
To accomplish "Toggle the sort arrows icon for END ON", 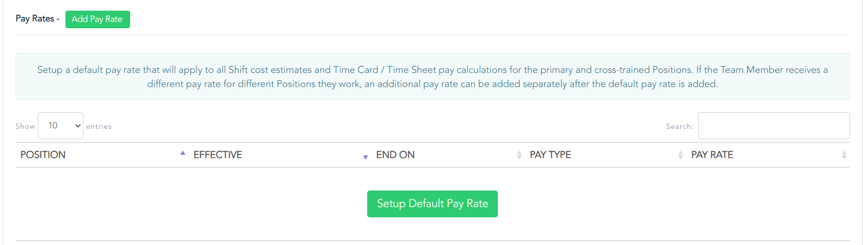I will click(x=519, y=155).
